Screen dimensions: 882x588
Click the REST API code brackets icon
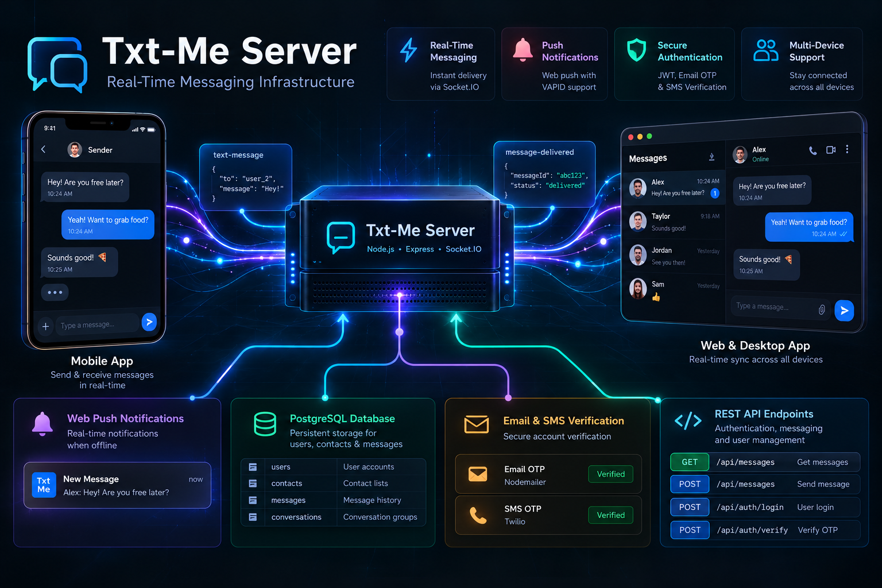688,421
